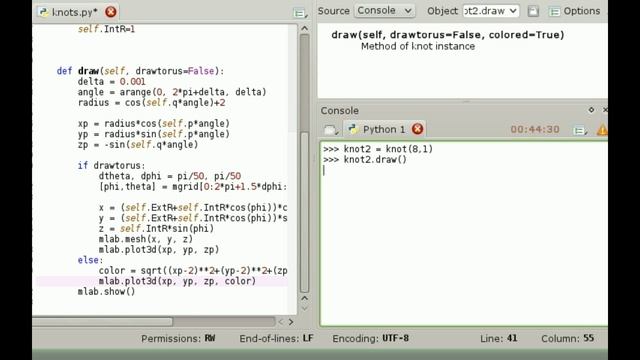Image resolution: width=640 pixels, height=360 pixels.
Task: Open the Object combo box showing ot2.draw
Action: coord(491,11)
